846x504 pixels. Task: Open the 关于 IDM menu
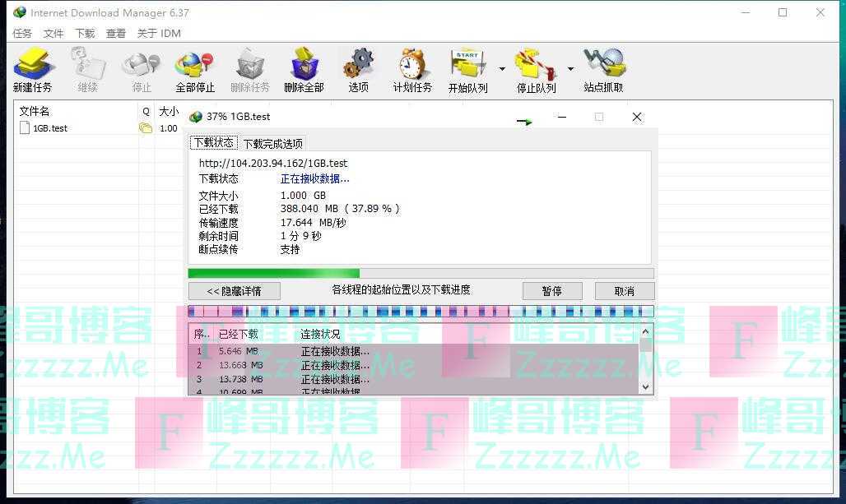[159, 34]
